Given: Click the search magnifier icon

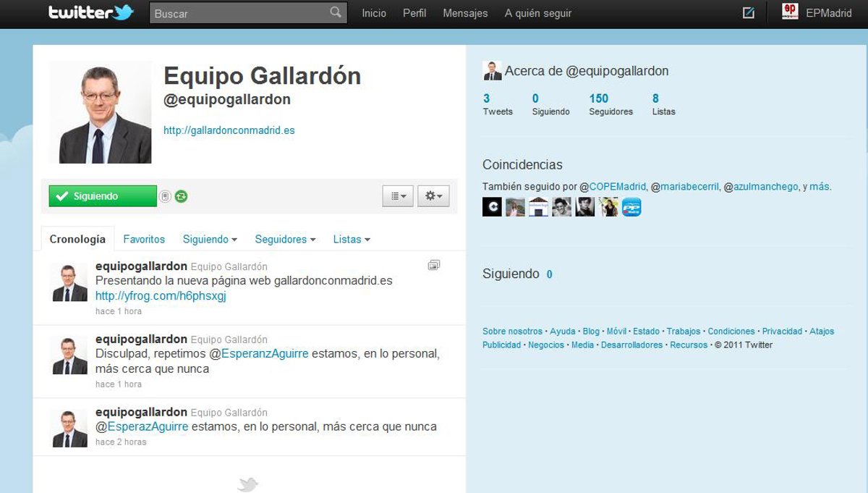Looking at the screenshot, I should (x=335, y=12).
